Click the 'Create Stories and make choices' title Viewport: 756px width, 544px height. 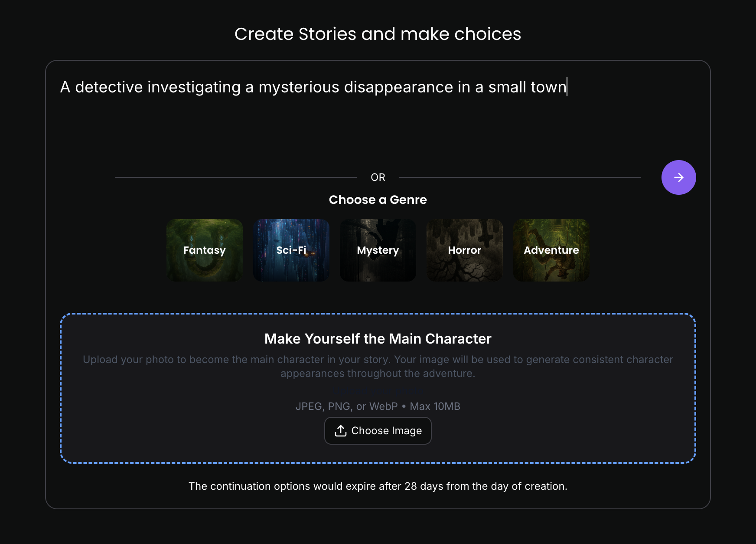378,34
